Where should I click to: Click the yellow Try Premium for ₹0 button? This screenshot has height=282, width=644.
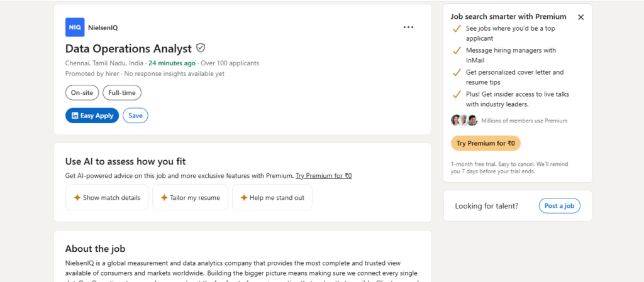(486, 143)
